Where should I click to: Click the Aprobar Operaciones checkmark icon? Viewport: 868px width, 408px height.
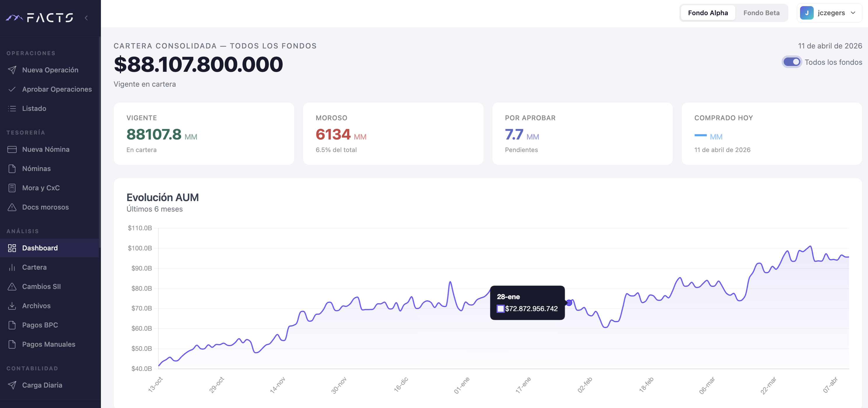[x=12, y=89]
